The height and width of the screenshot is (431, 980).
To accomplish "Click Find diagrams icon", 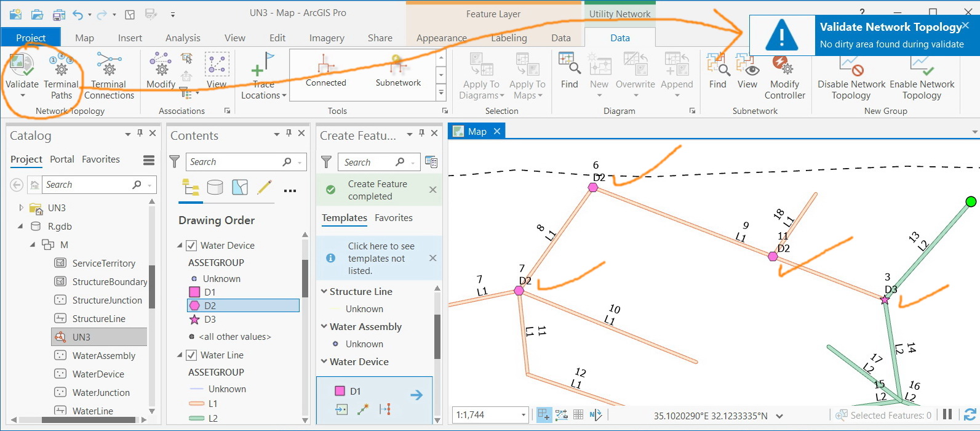I will point(569,63).
